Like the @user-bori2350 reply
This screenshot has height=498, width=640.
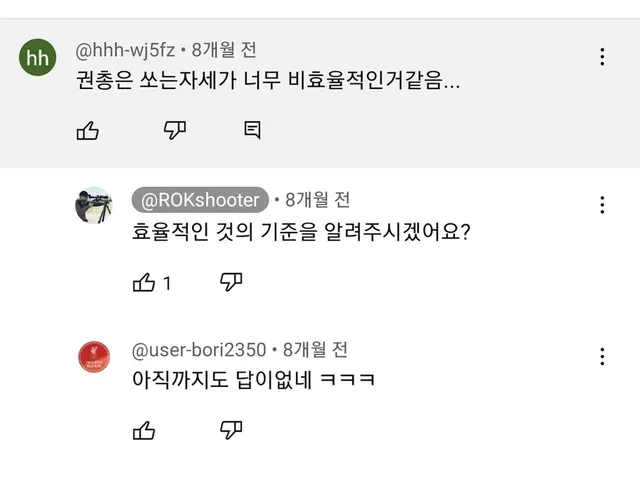click(x=144, y=431)
